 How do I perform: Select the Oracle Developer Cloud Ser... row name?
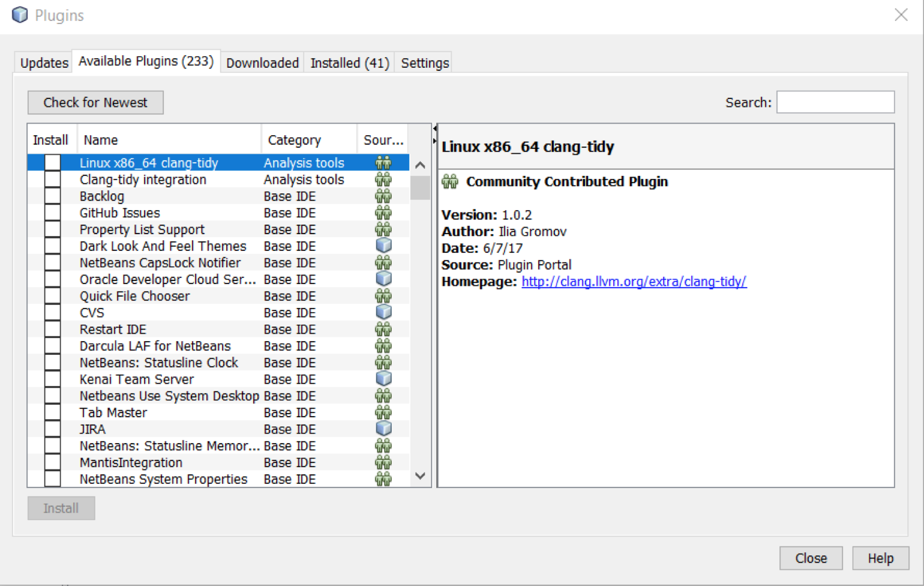point(168,279)
